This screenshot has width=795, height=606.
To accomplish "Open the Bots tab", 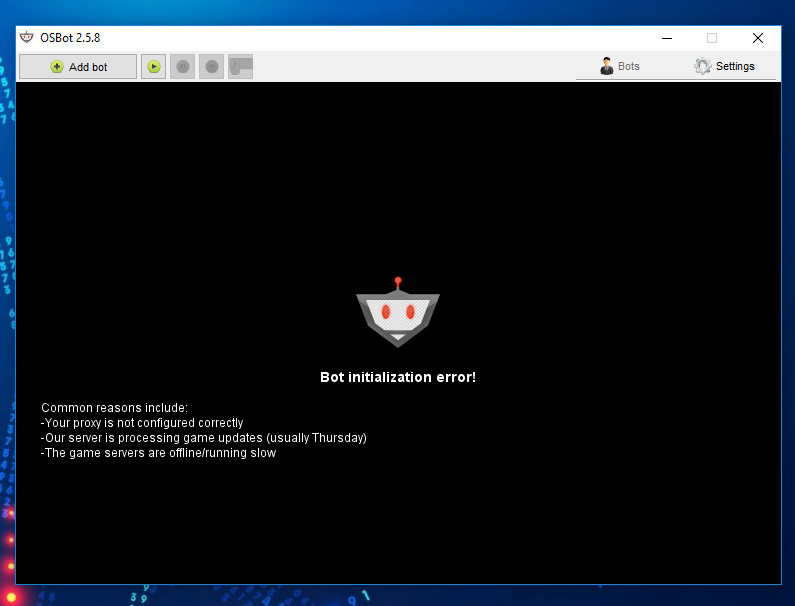I will coord(620,67).
